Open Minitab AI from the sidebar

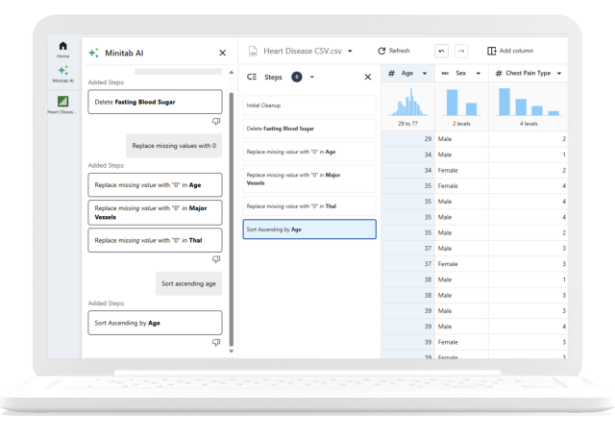(x=63, y=74)
